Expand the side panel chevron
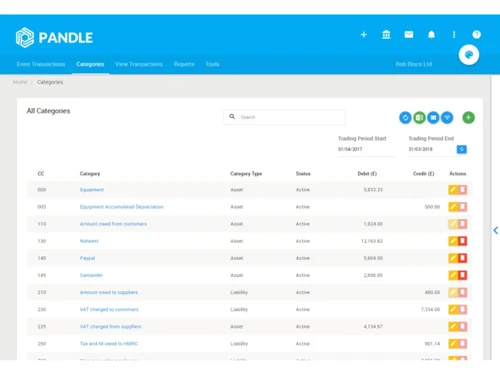 pyautogui.click(x=496, y=230)
